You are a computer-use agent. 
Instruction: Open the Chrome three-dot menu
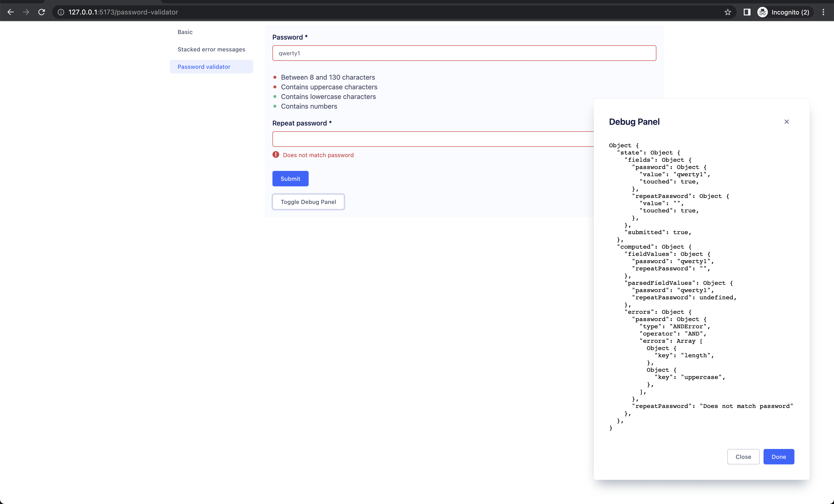(823, 12)
